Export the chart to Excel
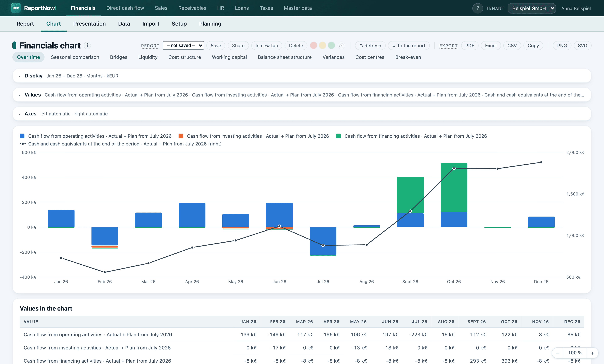This screenshot has width=604, height=364. (491, 45)
